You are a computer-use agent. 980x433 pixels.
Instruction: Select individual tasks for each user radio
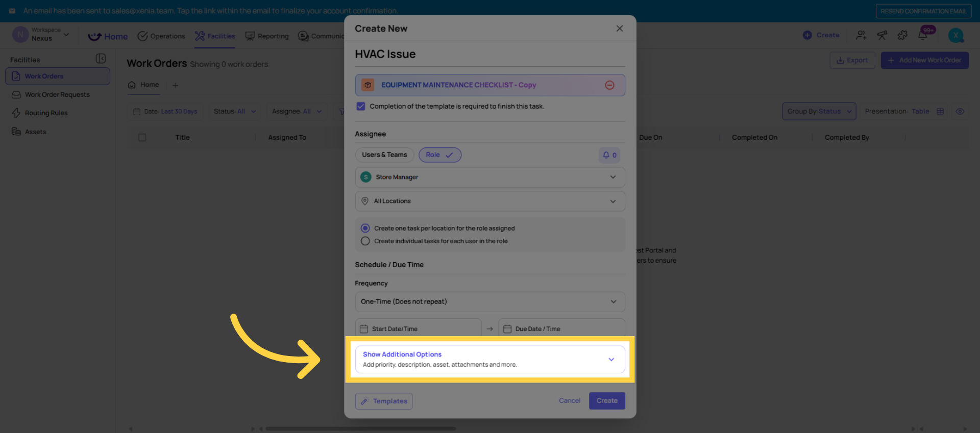coord(365,241)
